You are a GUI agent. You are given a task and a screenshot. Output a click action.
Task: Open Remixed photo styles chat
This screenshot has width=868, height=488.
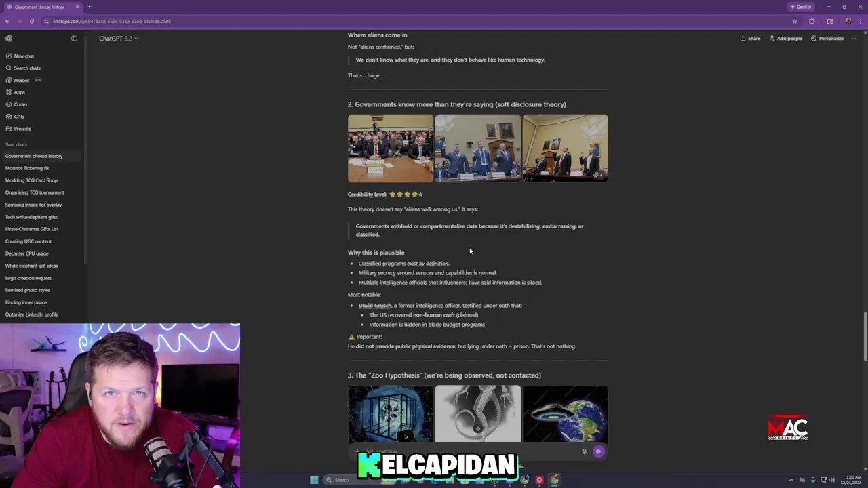(27, 290)
